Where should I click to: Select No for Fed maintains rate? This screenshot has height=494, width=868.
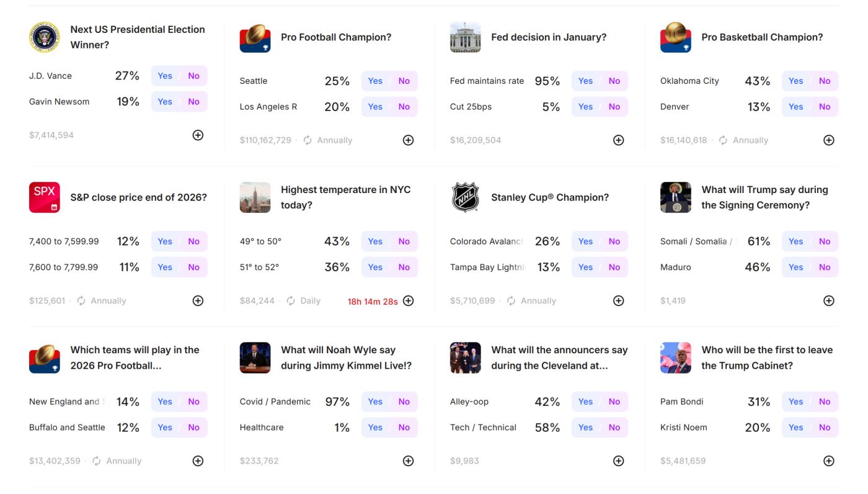point(614,81)
